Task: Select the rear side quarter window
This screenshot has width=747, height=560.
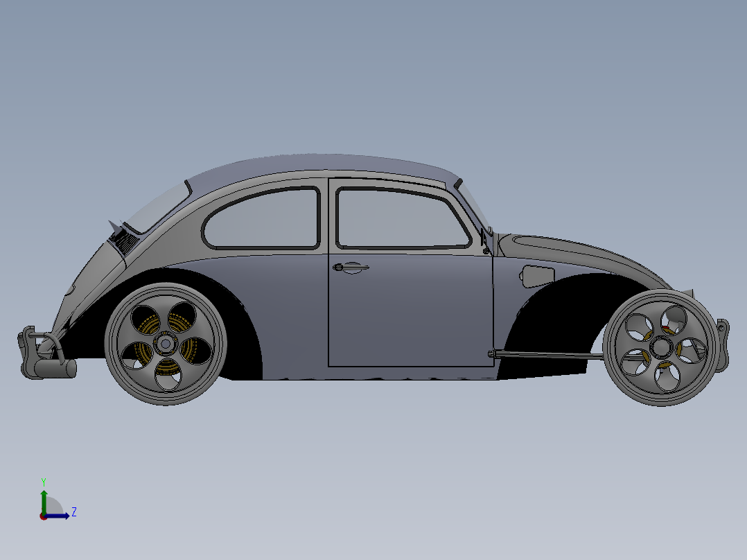Action: click(x=262, y=219)
